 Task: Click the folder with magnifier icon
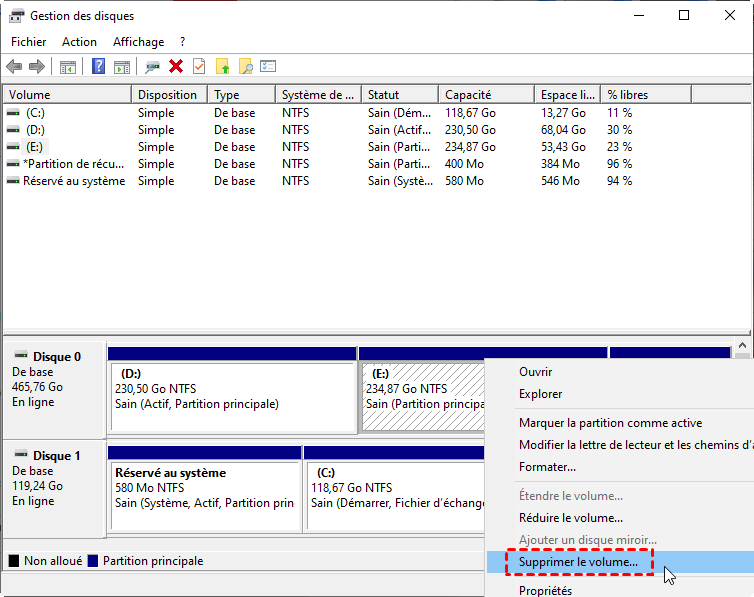tap(245, 67)
